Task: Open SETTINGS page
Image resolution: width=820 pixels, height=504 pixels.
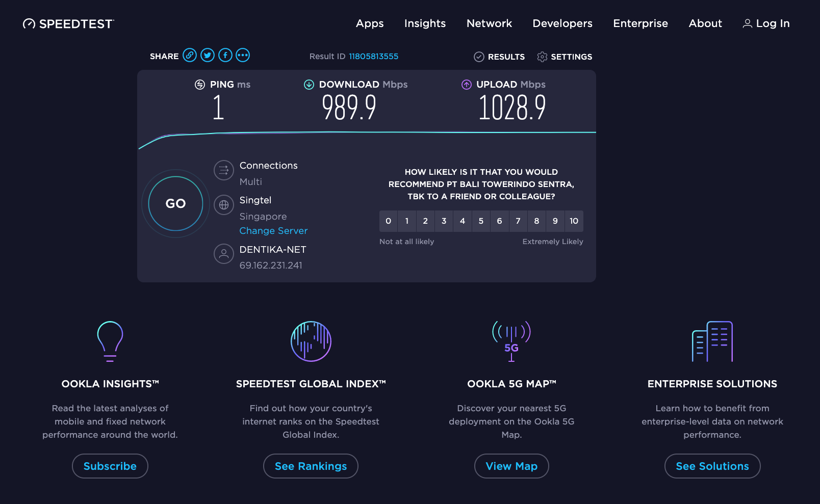Action: coord(565,57)
